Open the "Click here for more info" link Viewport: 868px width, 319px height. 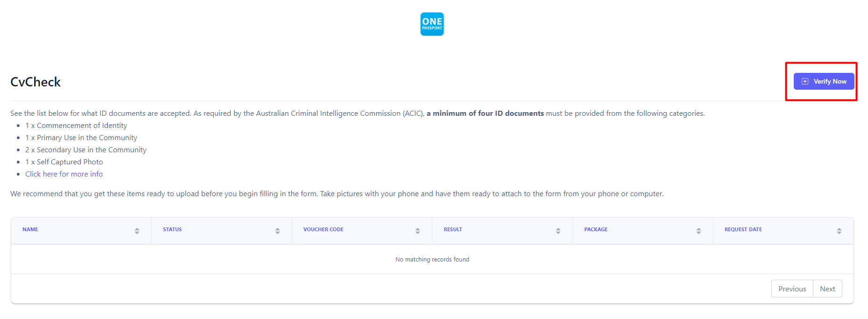64,174
